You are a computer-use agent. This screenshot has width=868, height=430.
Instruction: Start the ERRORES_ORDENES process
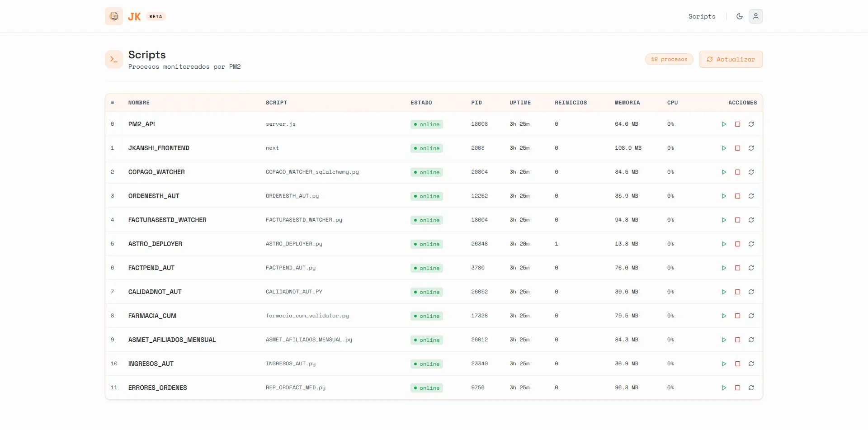(x=724, y=387)
